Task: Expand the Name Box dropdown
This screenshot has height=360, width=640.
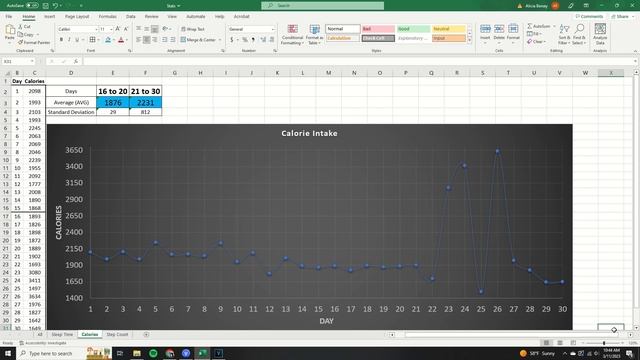Action: tap(32, 61)
